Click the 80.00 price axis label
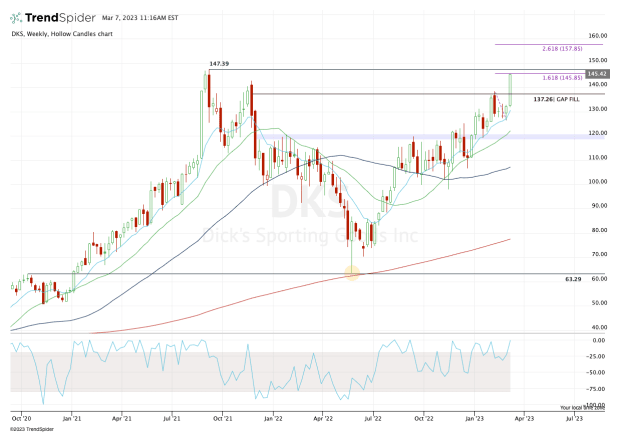Image resolution: width=620 pixels, height=434 pixels. [x=599, y=230]
